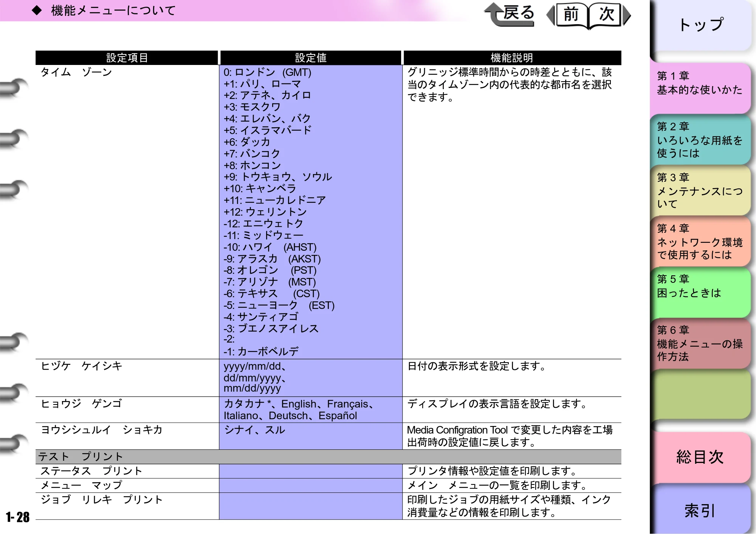The width and height of the screenshot is (756, 534).
Task: Select the 0: ロンドン (GMT) value
Action: coord(267,72)
